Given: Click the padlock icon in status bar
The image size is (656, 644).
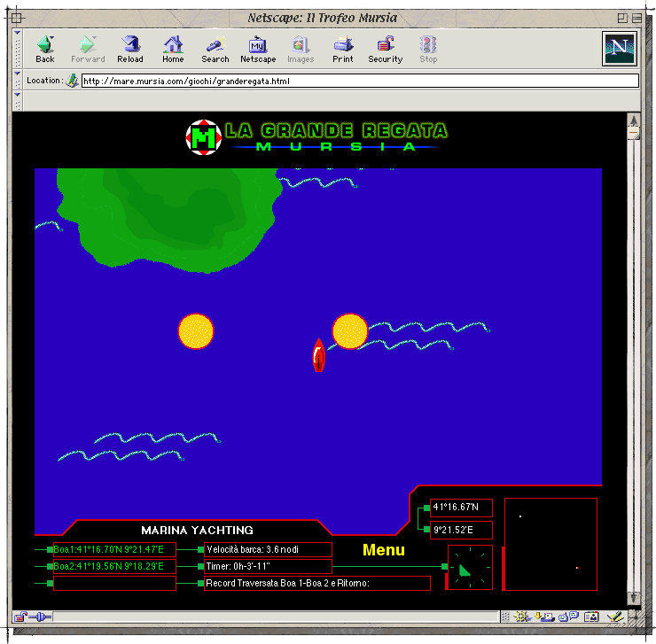Looking at the screenshot, I should click(x=20, y=617).
